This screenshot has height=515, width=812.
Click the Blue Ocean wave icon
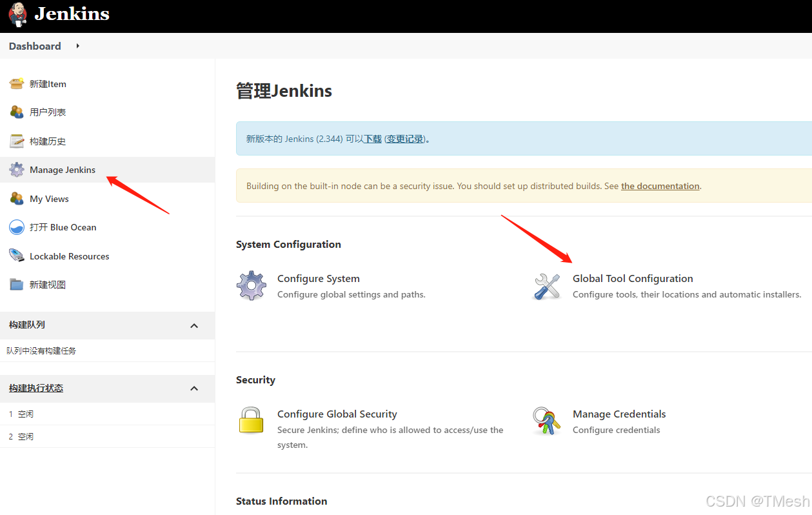17,227
